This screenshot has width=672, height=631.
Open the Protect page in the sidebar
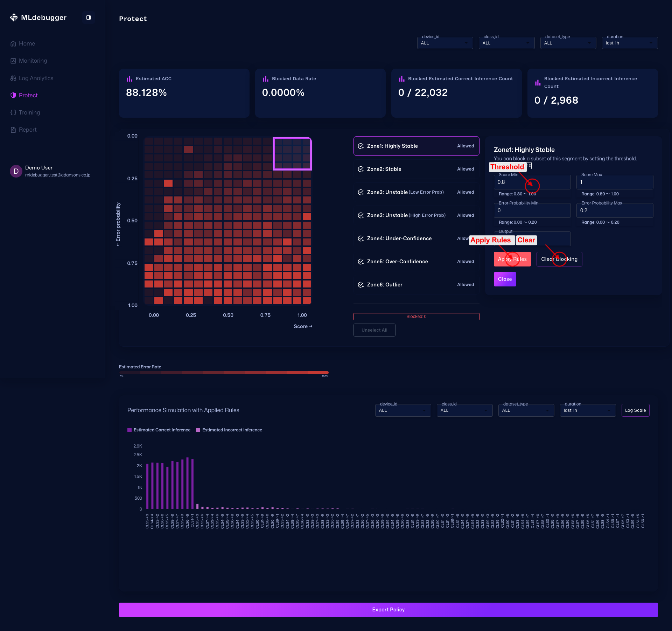(x=28, y=95)
